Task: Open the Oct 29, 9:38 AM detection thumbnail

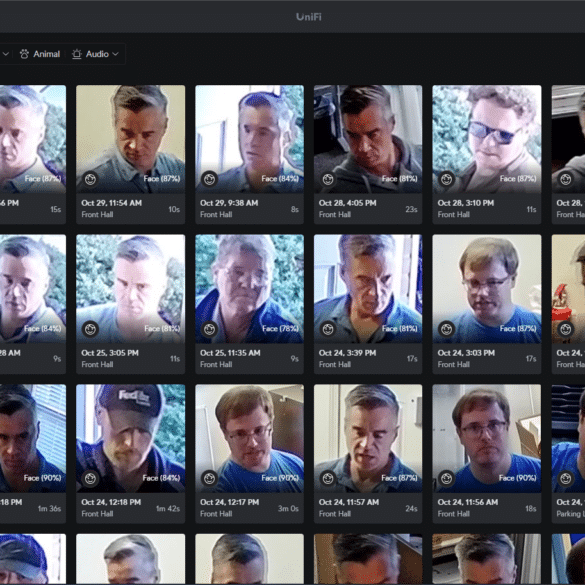Action: [x=249, y=139]
